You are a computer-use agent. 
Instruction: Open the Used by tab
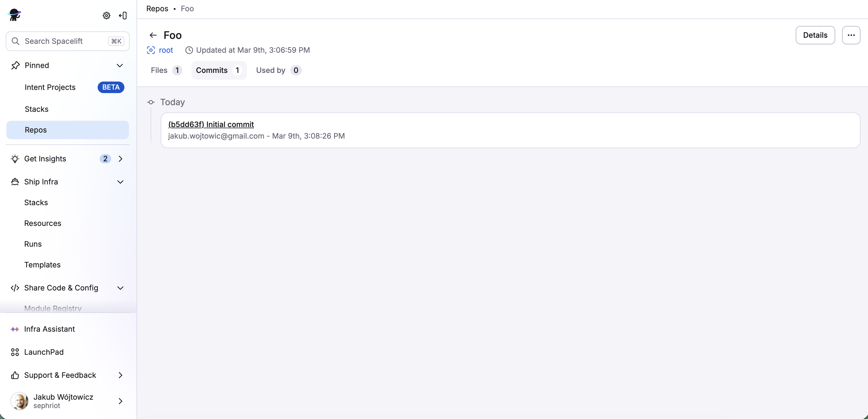pyautogui.click(x=278, y=70)
